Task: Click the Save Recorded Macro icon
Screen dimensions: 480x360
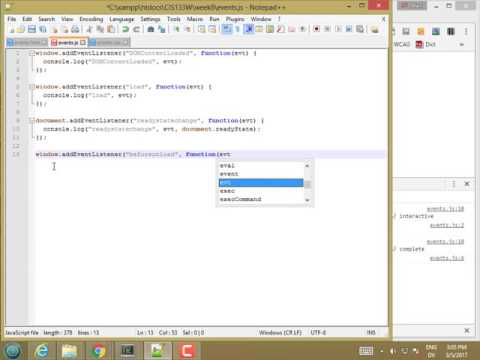Action: pos(360,30)
